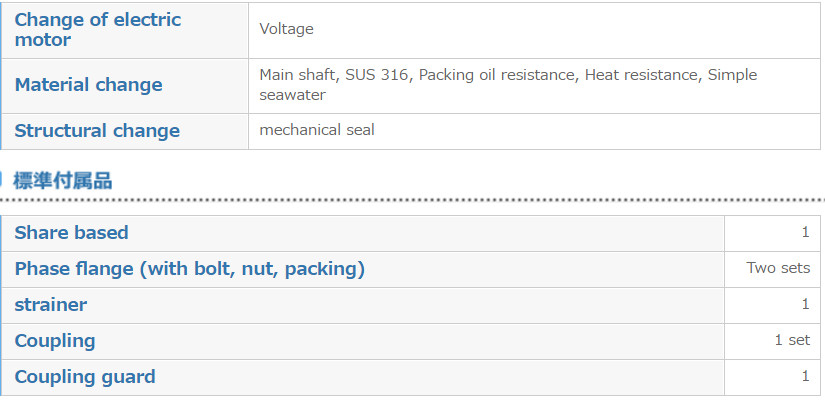The height and width of the screenshot is (401, 825).
Task: Click the strainer quantity value
Action: click(x=805, y=304)
